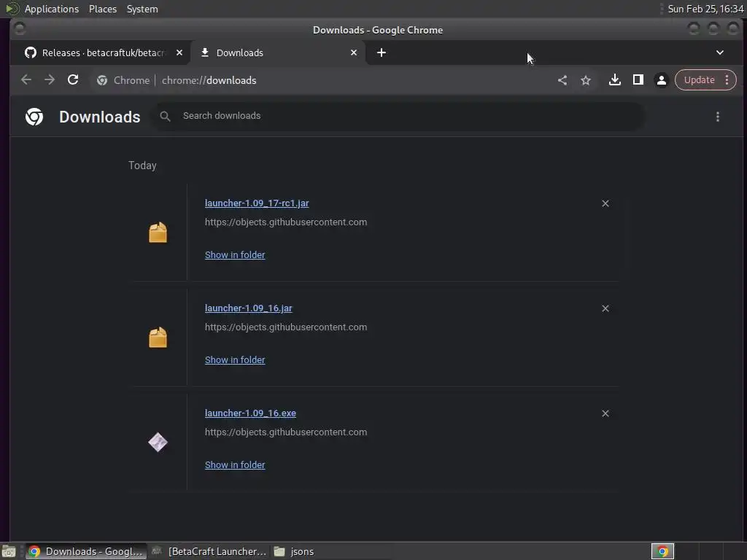Show launcher-1.09_17-rc1.jar in folder
747x560 pixels.
click(235, 255)
